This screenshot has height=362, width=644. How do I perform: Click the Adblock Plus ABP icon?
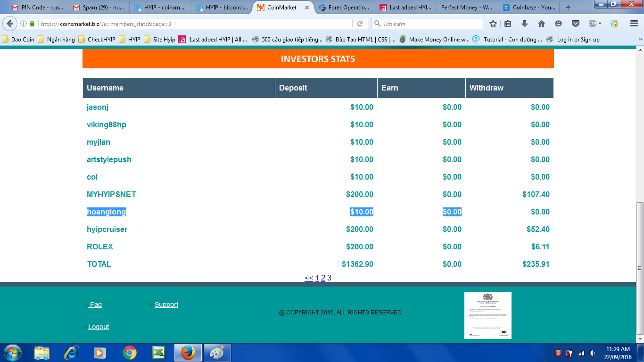[x=593, y=24]
